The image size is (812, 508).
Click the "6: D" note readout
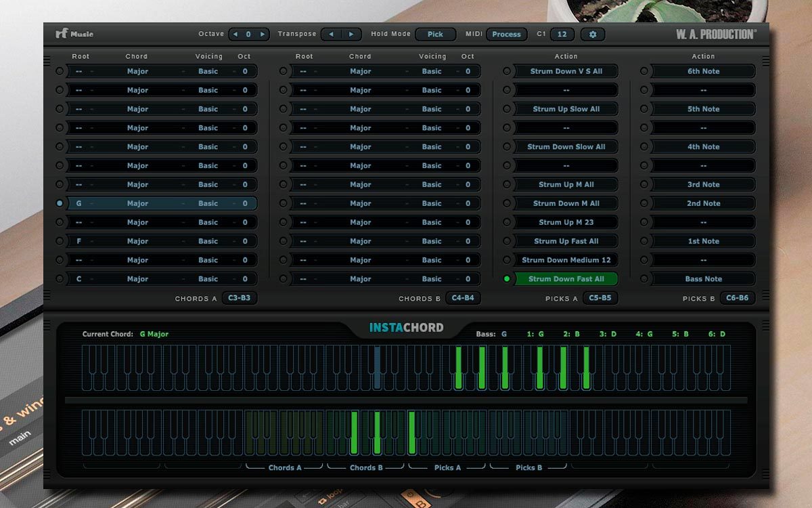pyautogui.click(x=717, y=334)
